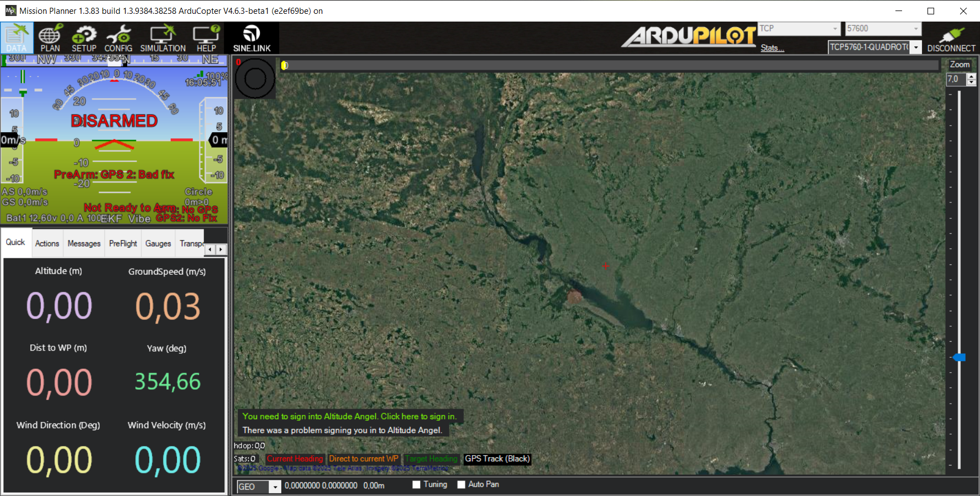Open the GEO coordinate system dropdown

274,487
